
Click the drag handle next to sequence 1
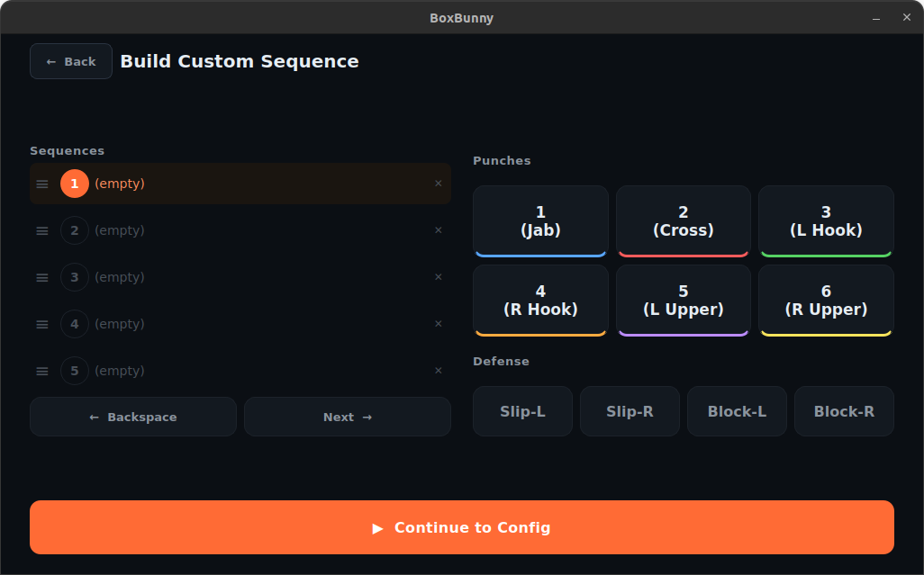click(41, 184)
